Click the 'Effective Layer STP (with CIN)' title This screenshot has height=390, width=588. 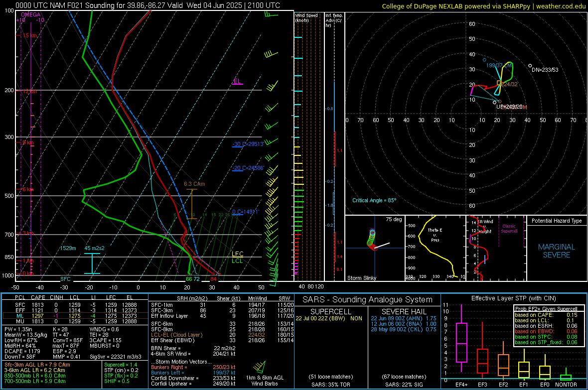pyautogui.click(x=513, y=298)
